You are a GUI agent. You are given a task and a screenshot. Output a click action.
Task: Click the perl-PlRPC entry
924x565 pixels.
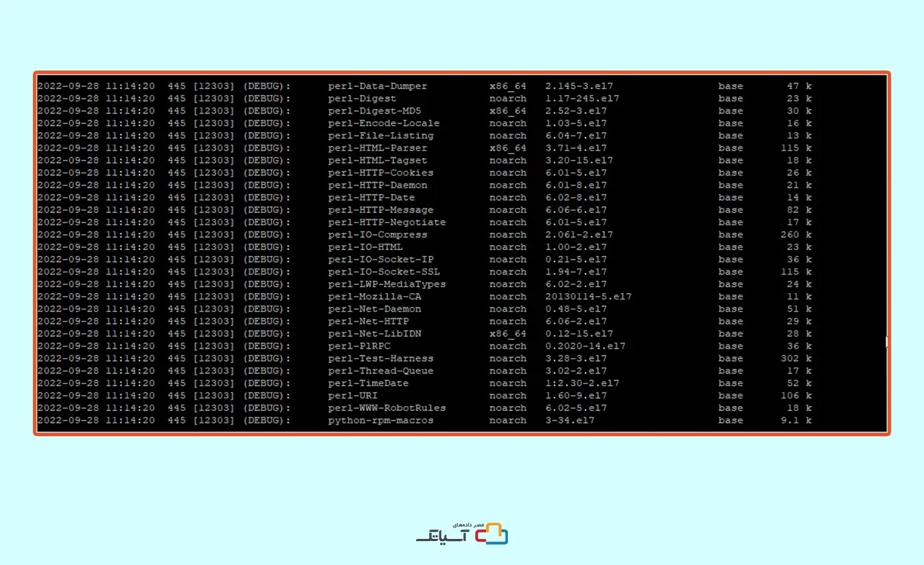(x=359, y=346)
